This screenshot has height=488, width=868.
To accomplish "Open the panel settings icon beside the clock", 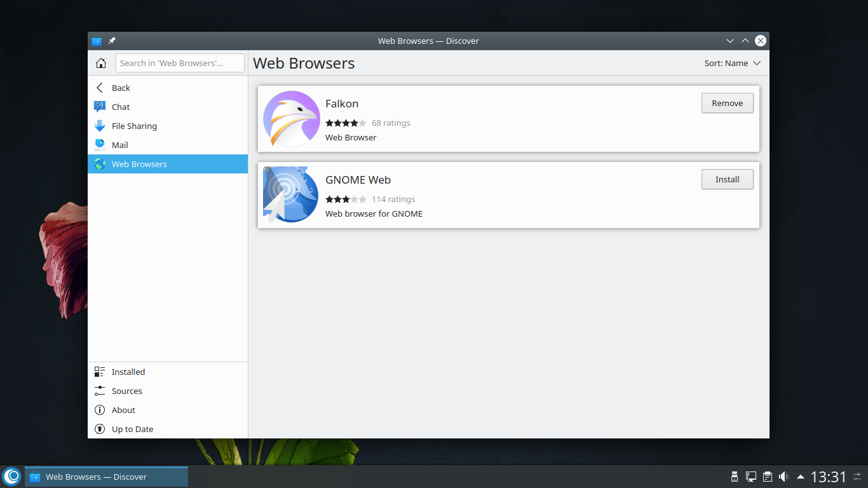I will point(858,477).
